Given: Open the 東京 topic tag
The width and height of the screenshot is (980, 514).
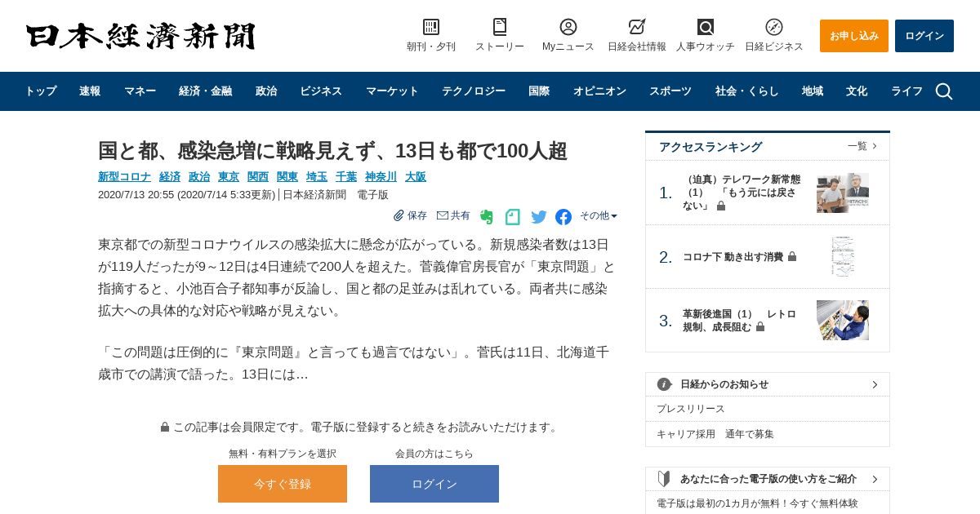Looking at the screenshot, I should point(229,176).
